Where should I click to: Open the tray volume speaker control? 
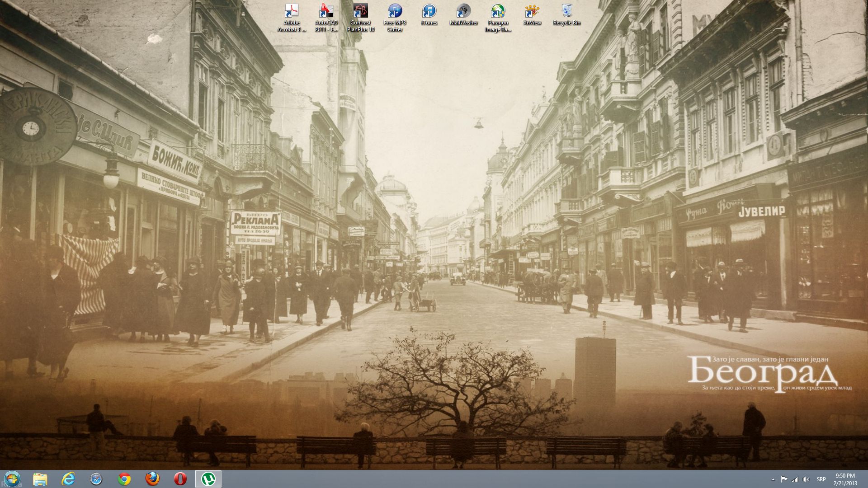[x=806, y=479]
